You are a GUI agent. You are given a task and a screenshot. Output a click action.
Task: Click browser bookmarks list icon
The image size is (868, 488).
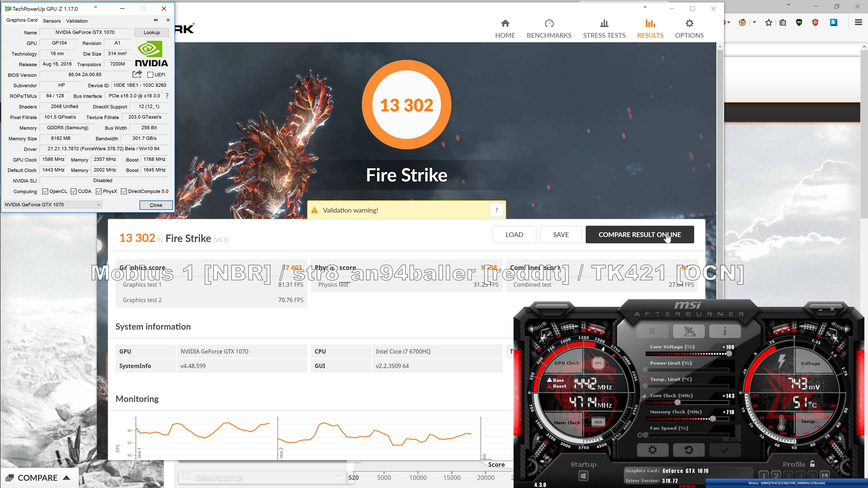(x=783, y=23)
